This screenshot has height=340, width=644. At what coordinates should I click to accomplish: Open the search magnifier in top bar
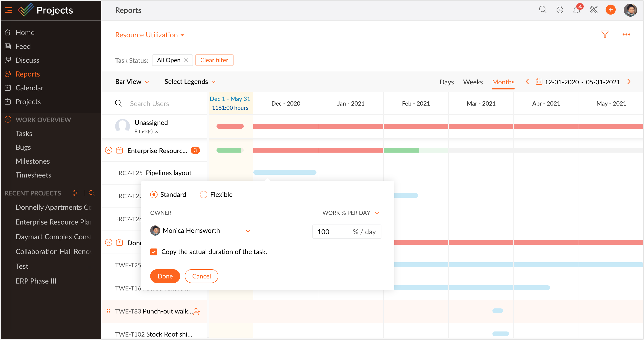[x=543, y=10]
